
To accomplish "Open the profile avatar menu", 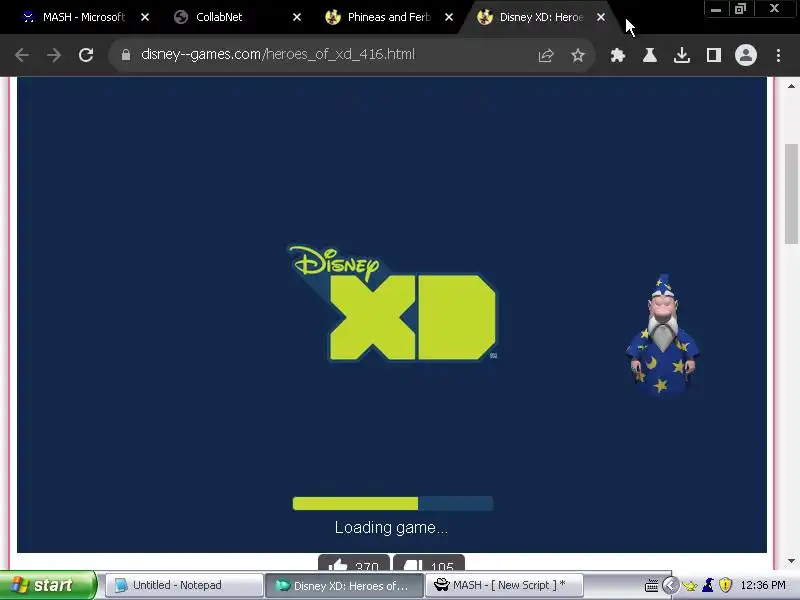I will point(745,55).
